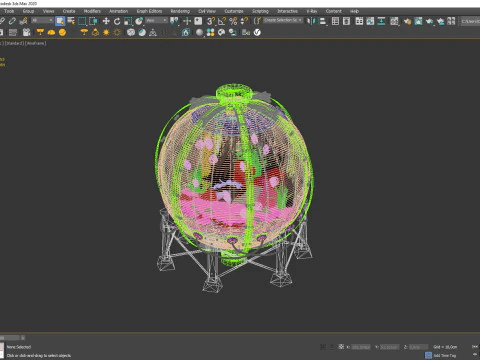480x360 pixels.
Task: Click Add Time Tag
Action: [445, 355]
